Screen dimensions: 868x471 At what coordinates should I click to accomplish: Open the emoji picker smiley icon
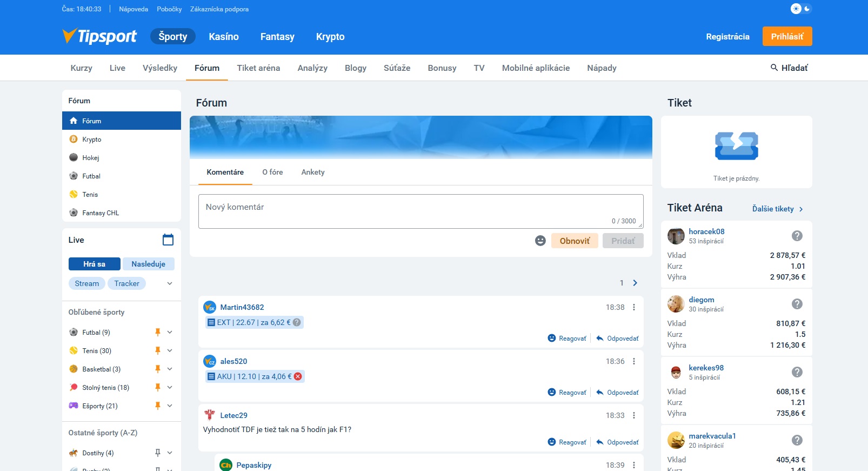coord(540,241)
